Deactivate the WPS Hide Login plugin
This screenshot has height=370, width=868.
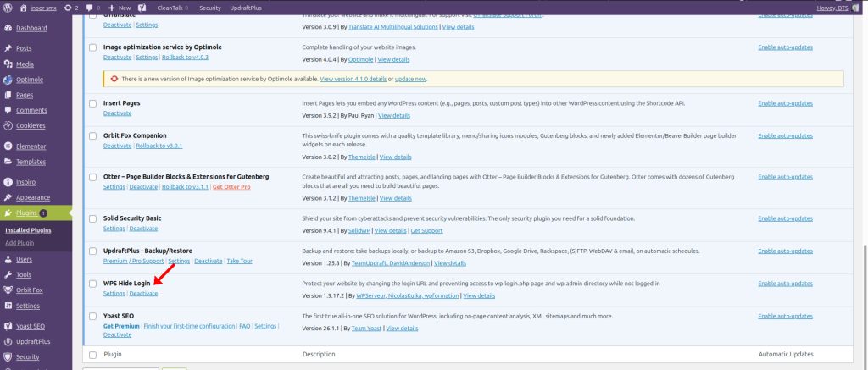143,293
